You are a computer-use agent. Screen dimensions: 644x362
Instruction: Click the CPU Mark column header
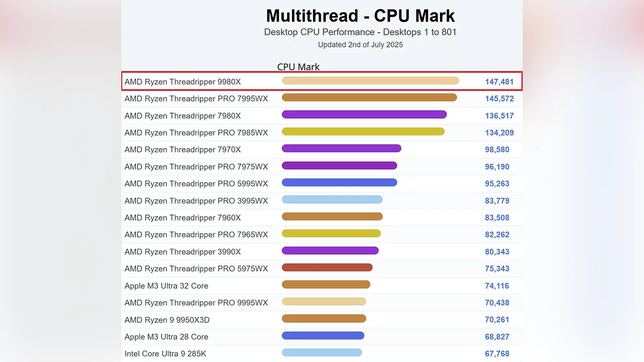298,67
